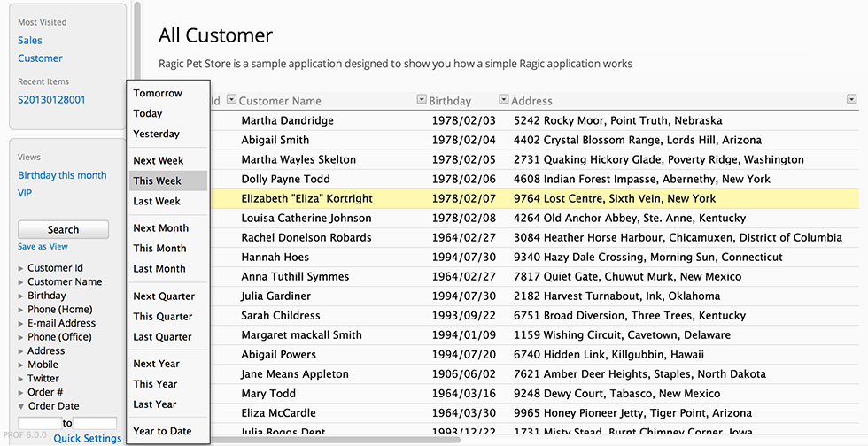The width and height of the screenshot is (868, 446).
Task: Click the Order Date start input field
Action: click(x=40, y=423)
